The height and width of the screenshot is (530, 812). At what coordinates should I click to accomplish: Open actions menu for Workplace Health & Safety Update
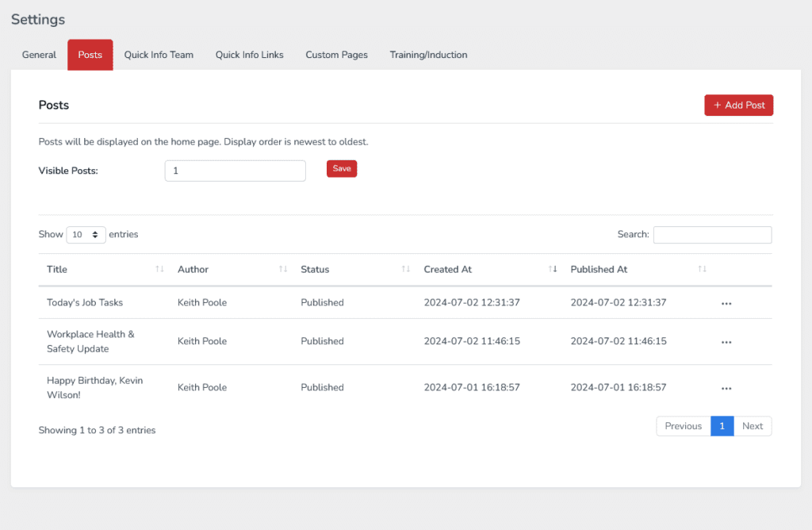tap(726, 342)
